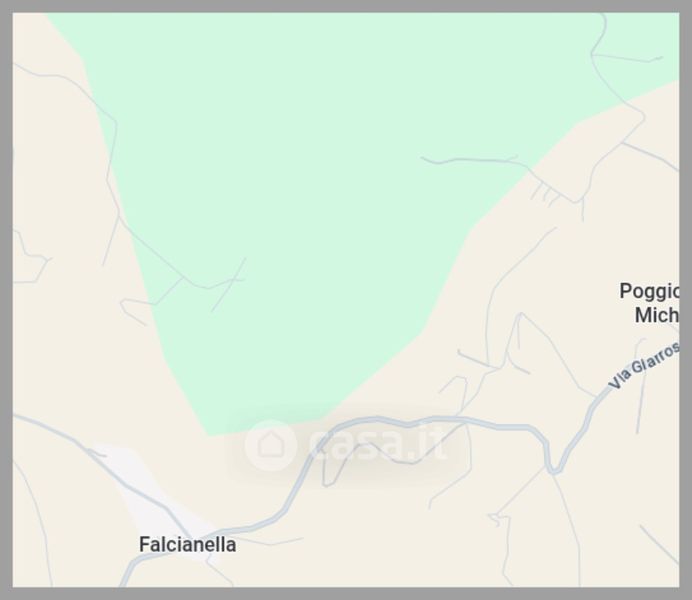
Task: Select the Poggio Mich place label
Action: tap(650, 303)
